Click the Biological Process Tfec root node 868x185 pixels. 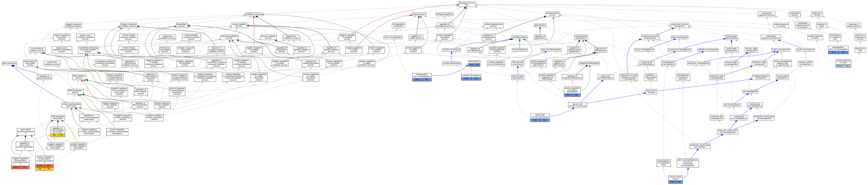tap(467, 4)
